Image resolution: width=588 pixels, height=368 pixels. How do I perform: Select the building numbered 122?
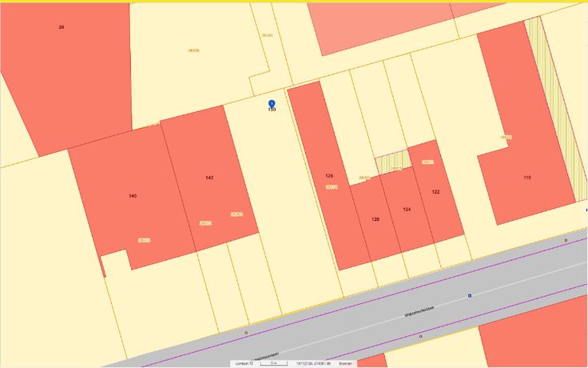435,192
